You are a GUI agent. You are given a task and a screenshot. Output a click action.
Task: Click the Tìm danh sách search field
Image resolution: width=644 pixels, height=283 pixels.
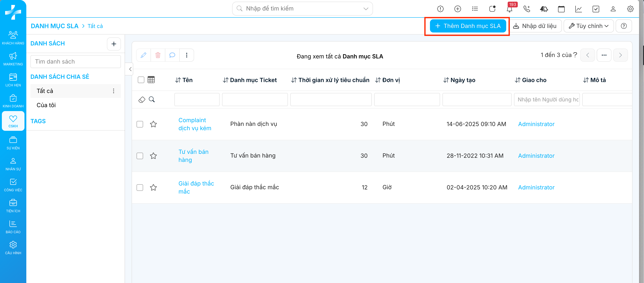pos(75,61)
